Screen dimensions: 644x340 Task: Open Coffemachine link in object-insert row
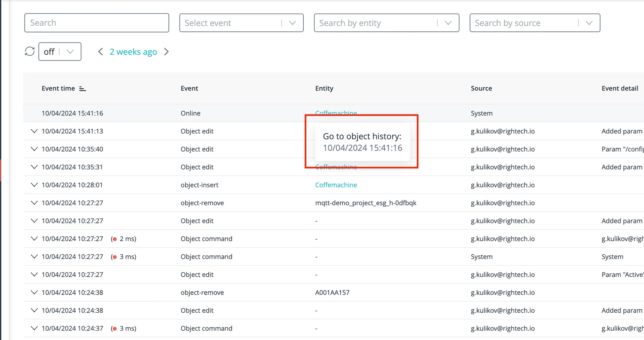tap(336, 185)
